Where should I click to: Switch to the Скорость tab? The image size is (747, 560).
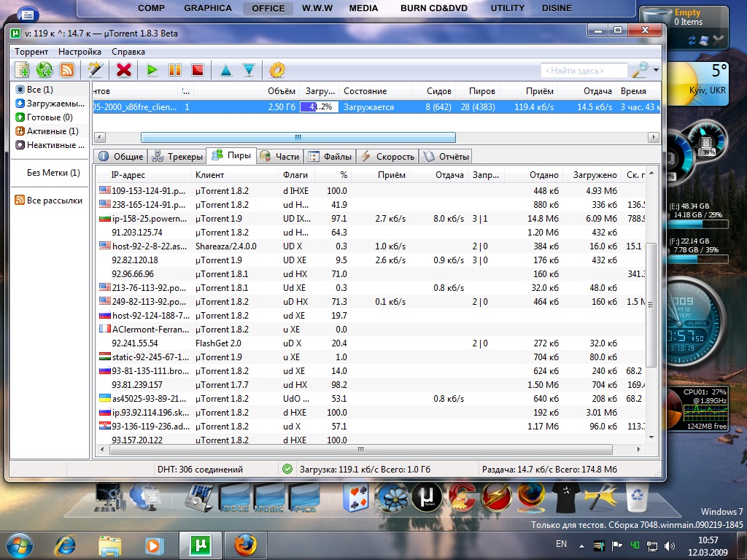(x=388, y=156)
